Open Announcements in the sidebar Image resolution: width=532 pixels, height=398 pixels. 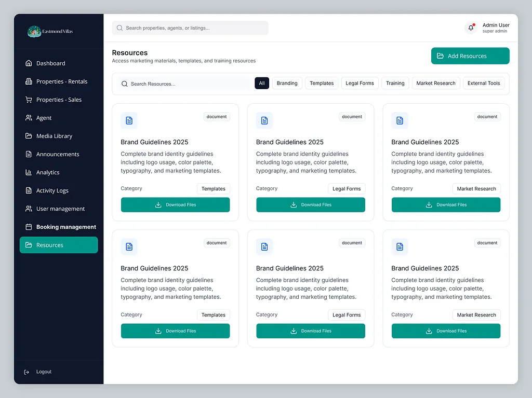tap(58, 154)
